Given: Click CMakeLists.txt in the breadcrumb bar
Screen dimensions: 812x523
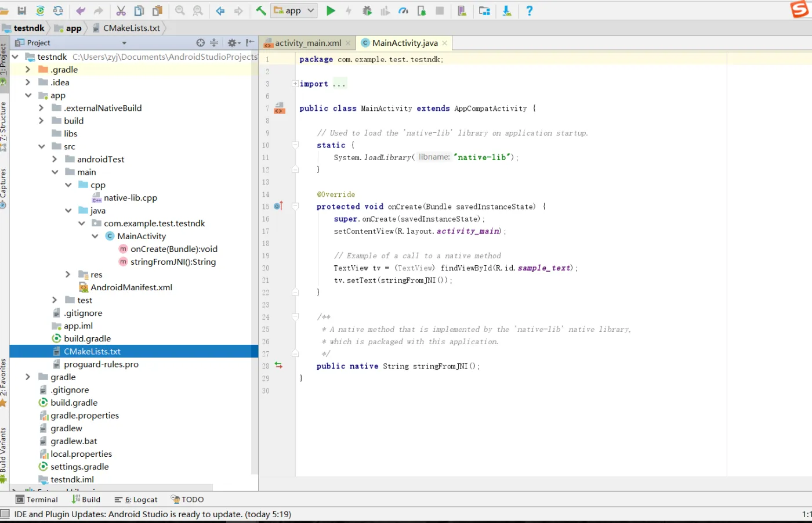Looking at the screenshot, I should pos(132,28).
